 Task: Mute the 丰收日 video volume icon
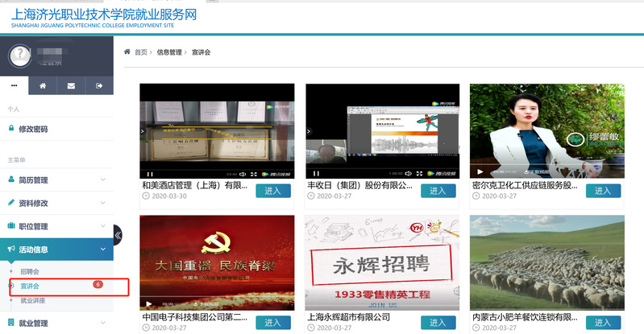point(408,173)
